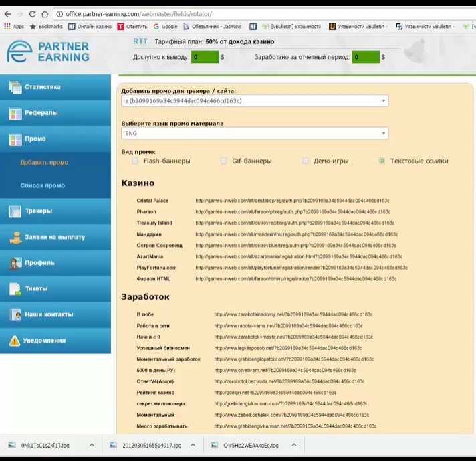476x461 pixels.
Task: Click the Наши контакты icon
Action: click(15, 315)
